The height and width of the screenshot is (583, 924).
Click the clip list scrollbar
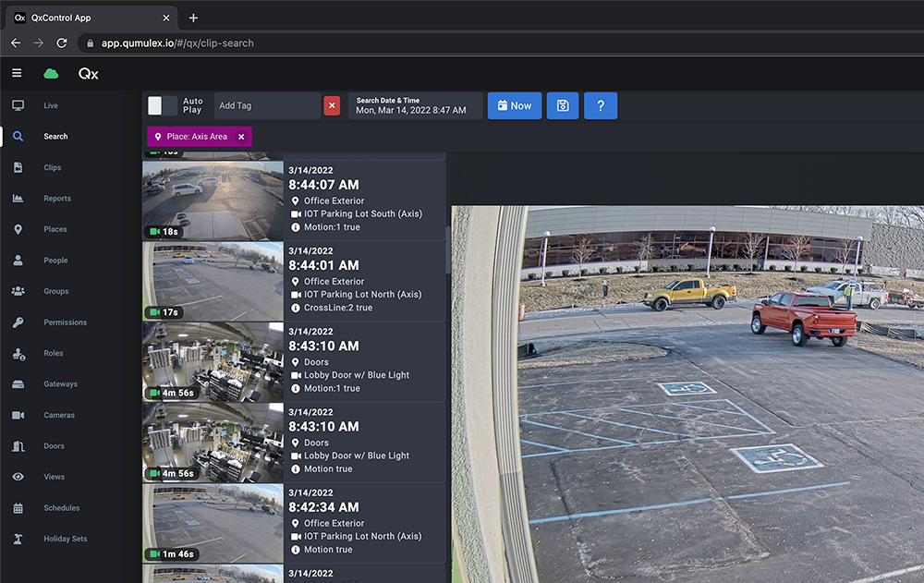click(x=447, y=250)
